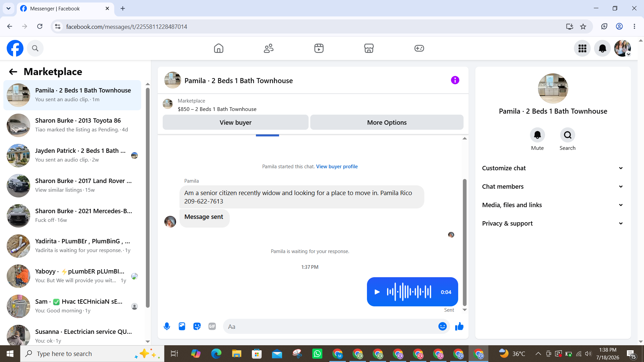Screen dimensions: 644x362
Task: Open More Options for the listing
Action: point(387,122)
